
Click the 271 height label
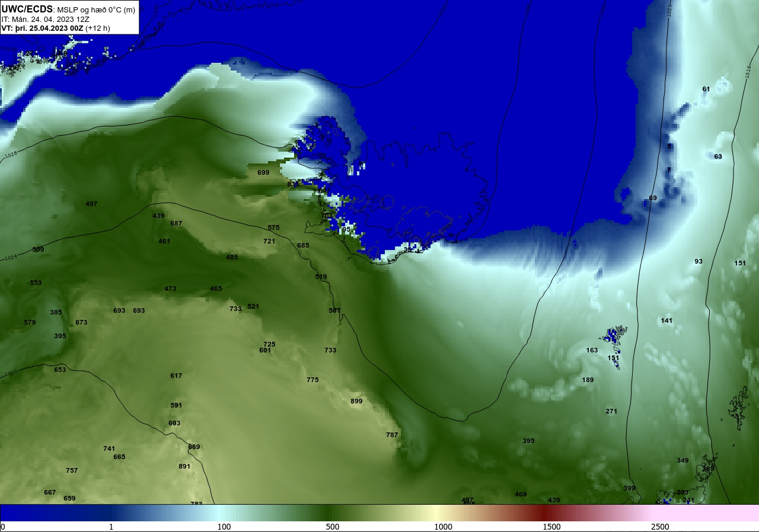point(611,411)
